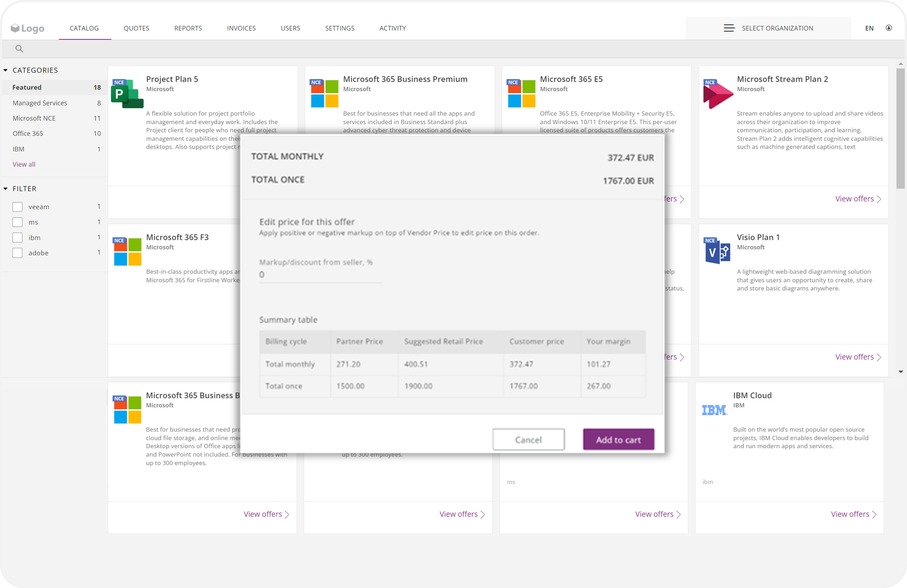
Task: Open the Settings tab
Action: pos(340,28)
